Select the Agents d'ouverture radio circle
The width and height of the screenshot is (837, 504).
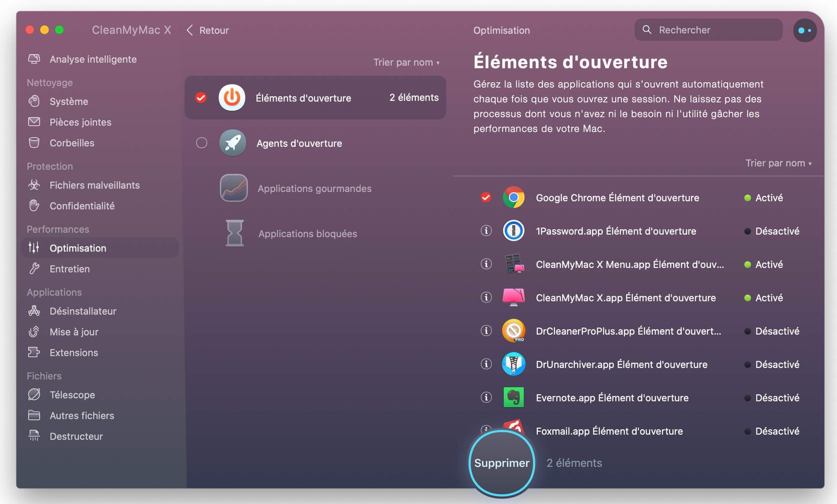point(201,143)
